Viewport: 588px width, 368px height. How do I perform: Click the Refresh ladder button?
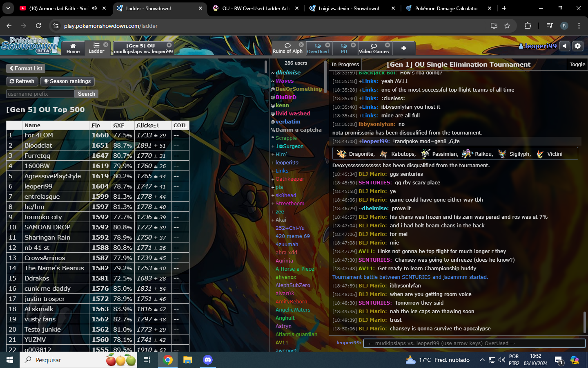22,81
